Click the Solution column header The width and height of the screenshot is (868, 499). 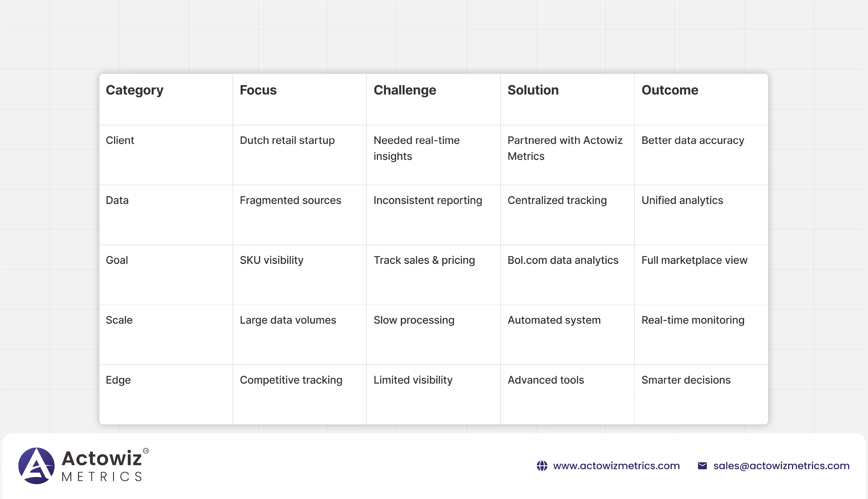[533, 90]
